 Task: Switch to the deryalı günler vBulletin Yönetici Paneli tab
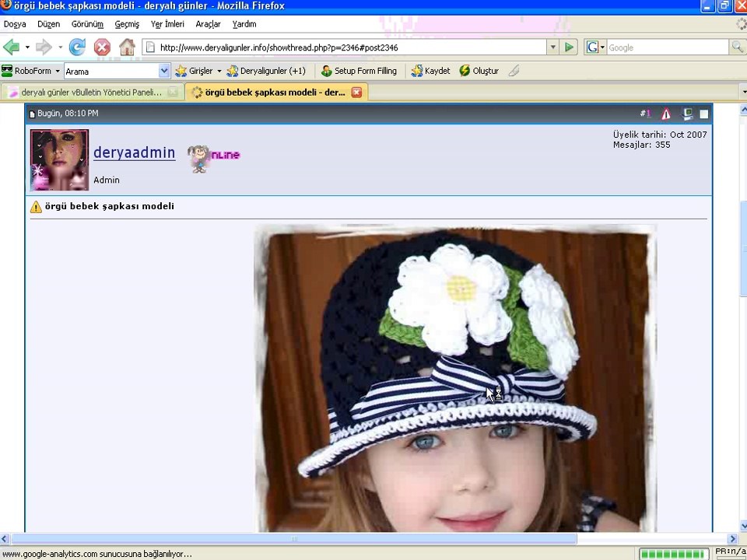[93, 93]
